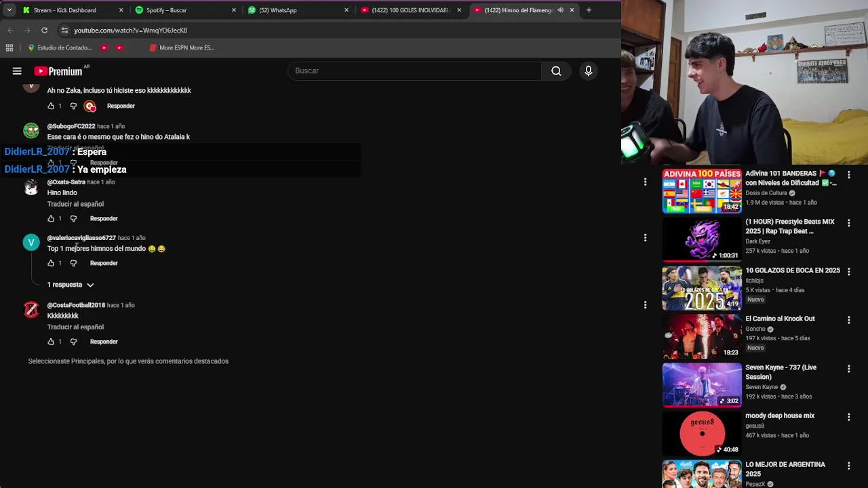Visit gesus8 channel name
Screen dimensions: 868x488
coord(755,426)
